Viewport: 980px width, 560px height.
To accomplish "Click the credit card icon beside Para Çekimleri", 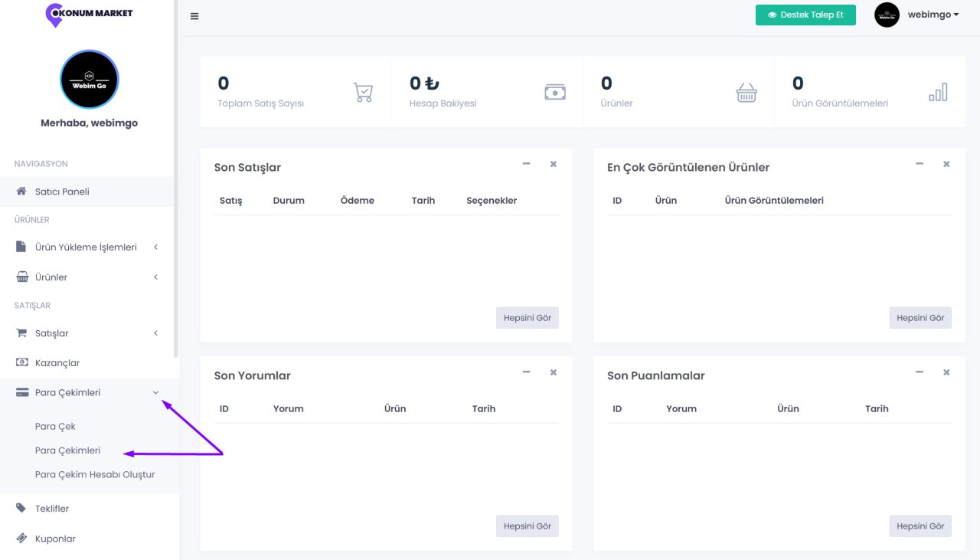I will coord(22,392).
